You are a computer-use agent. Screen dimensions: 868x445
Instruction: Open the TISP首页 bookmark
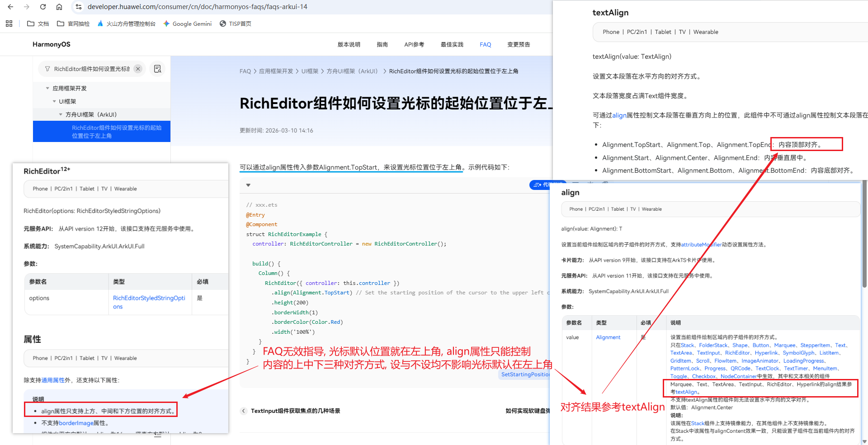(235, 24)
